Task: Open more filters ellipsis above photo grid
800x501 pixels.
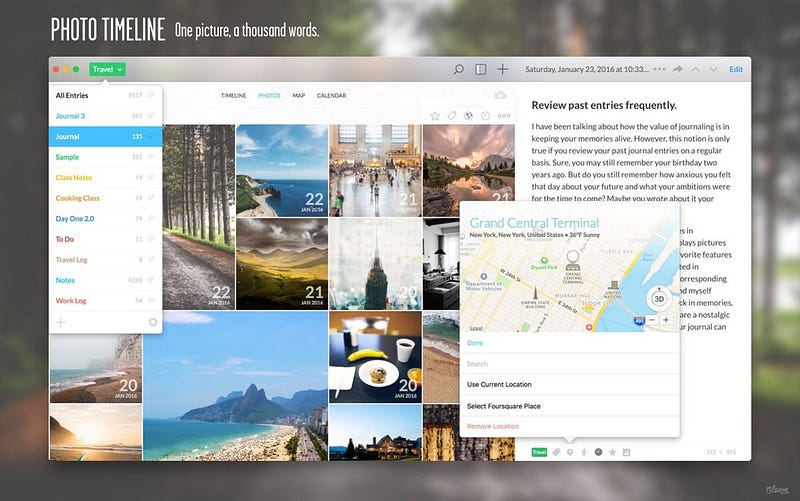Action: [504, 116]
